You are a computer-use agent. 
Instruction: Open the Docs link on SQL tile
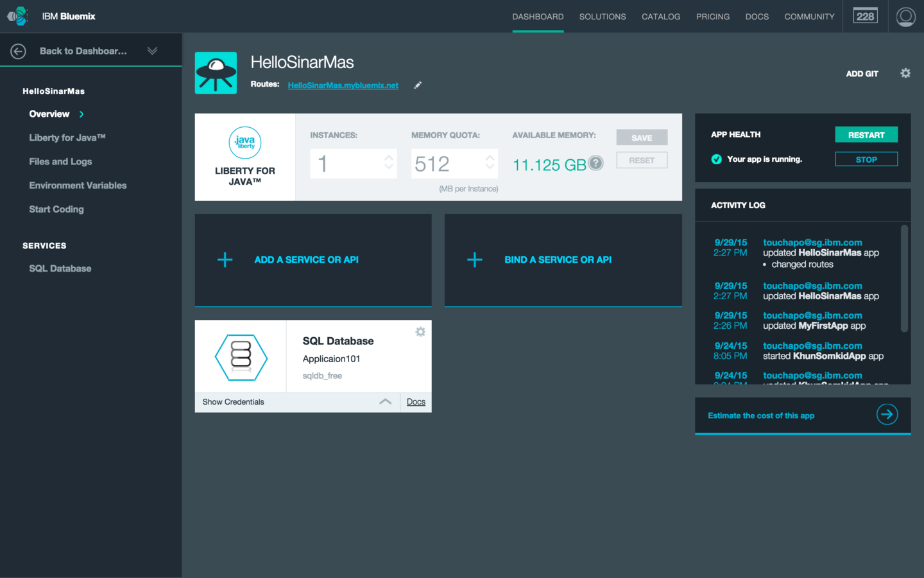(x=416, y=402)
